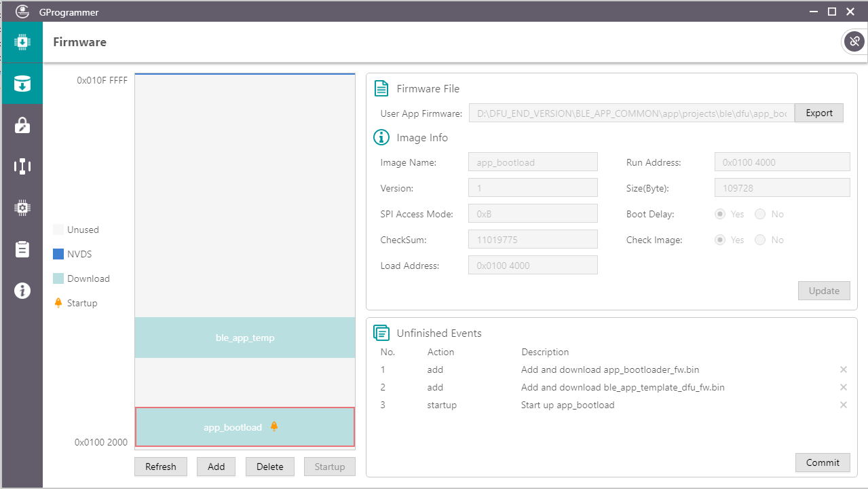Viewport: 868px width, 489px height.
Task: Select Check Image Yes radio button
Action: 720,240
